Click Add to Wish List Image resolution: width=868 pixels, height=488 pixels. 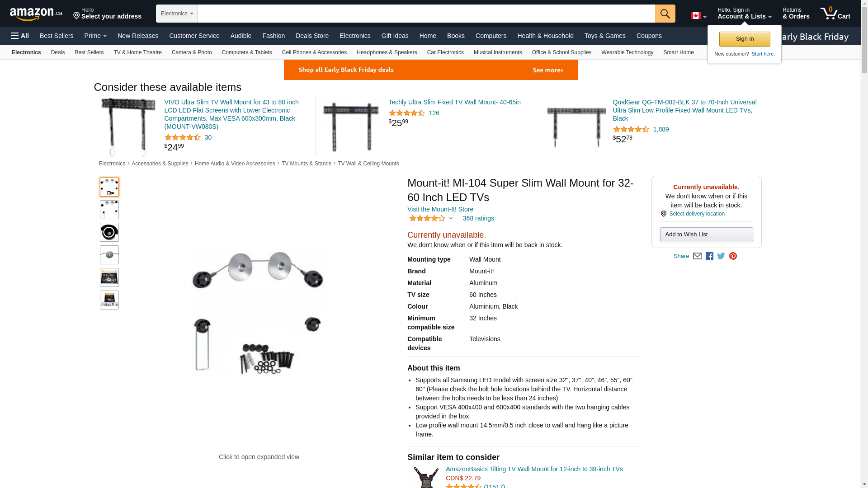tap(706, 234)
